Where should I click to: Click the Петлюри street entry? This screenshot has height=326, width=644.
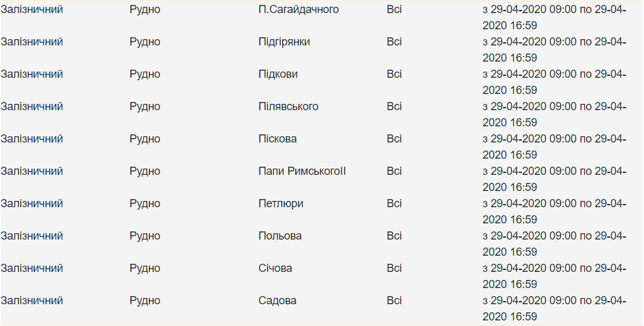coord(281,204)
